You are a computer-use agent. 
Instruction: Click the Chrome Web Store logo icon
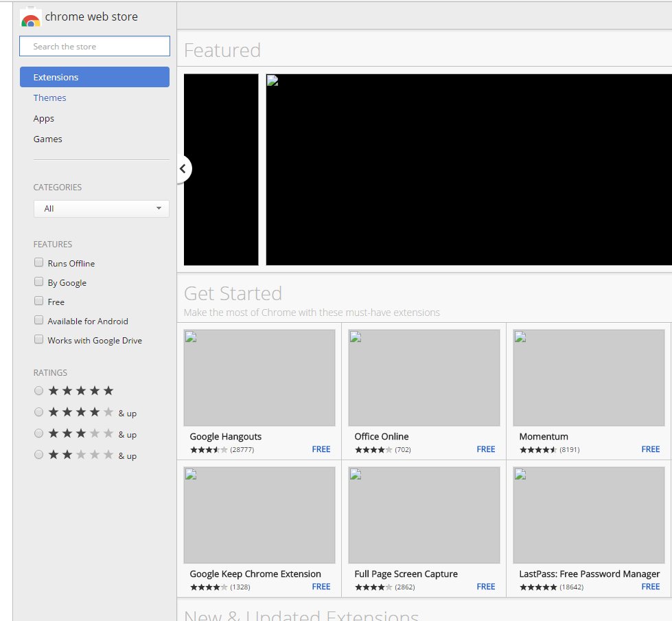30,17
